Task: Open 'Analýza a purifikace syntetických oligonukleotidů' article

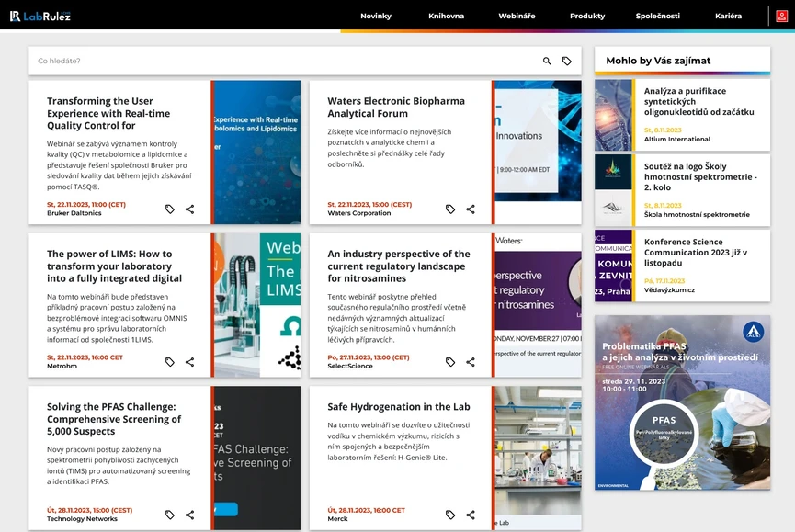Action: tap(698, 101)
